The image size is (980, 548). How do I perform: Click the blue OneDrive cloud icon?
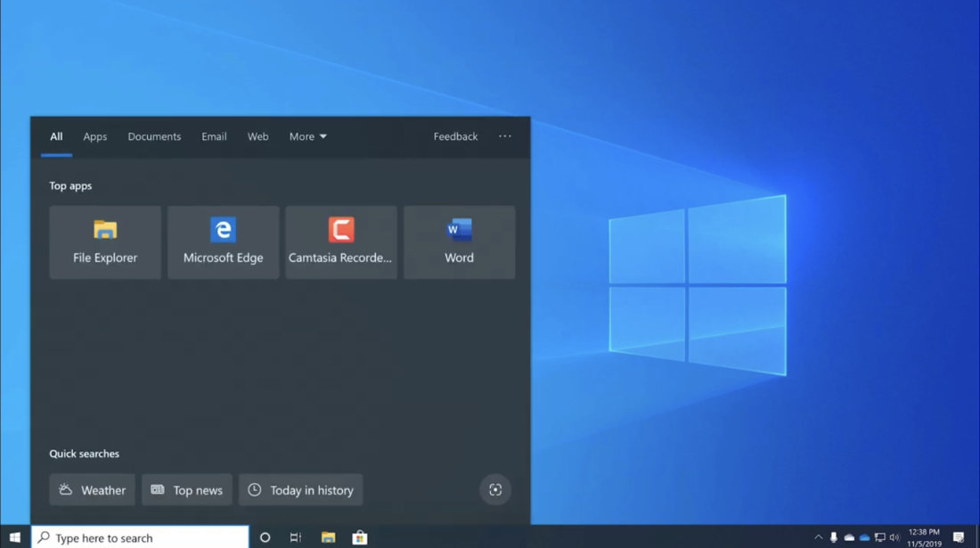(x=864, y=537)
